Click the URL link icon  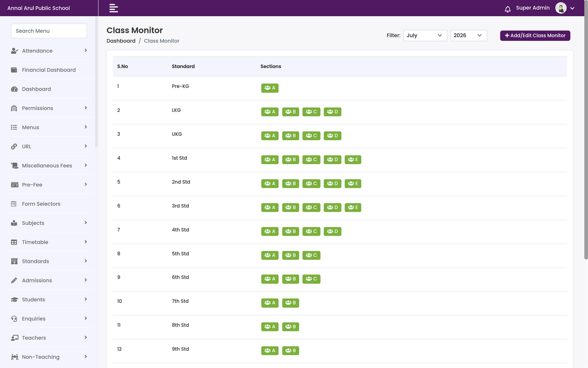pyautogui.click(x=14, y=146)
